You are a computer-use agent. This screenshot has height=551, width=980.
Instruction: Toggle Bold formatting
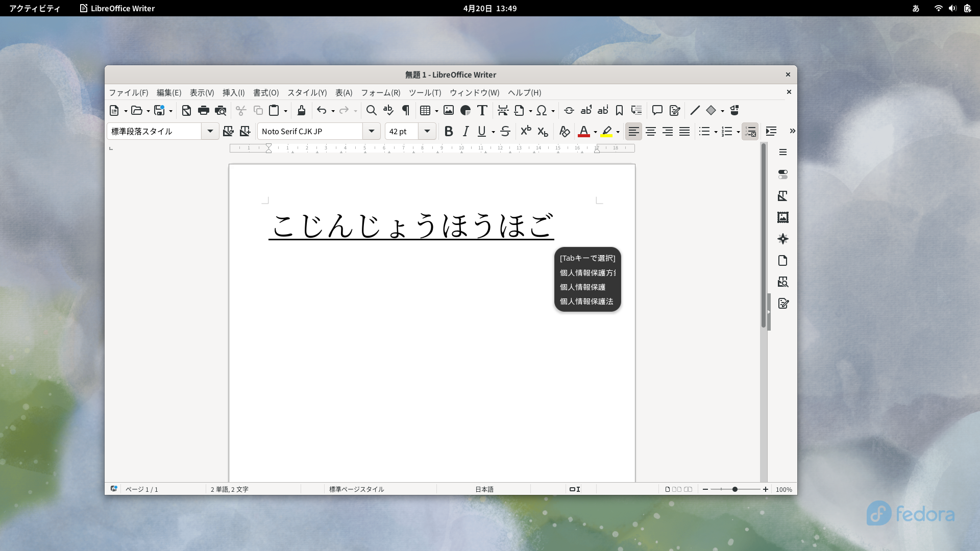(x=449, y=132)
